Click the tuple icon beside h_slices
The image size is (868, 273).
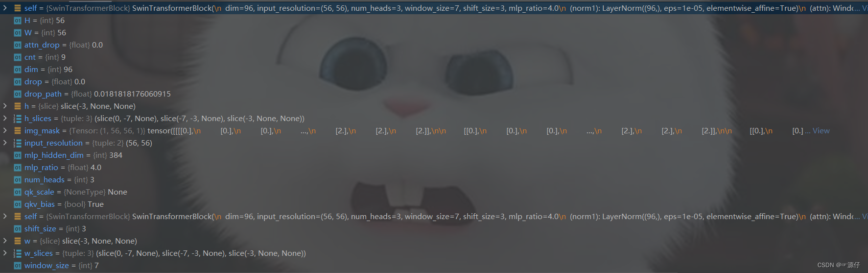click(18, 119)
